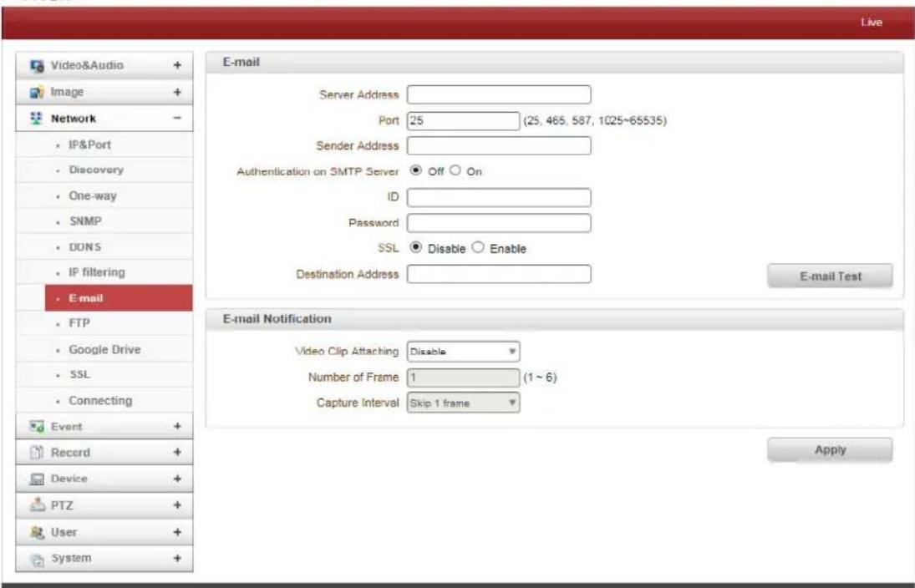
Task: Set SMTP authentication to Off
Action: pyautogui.click(x=415, y=170)
